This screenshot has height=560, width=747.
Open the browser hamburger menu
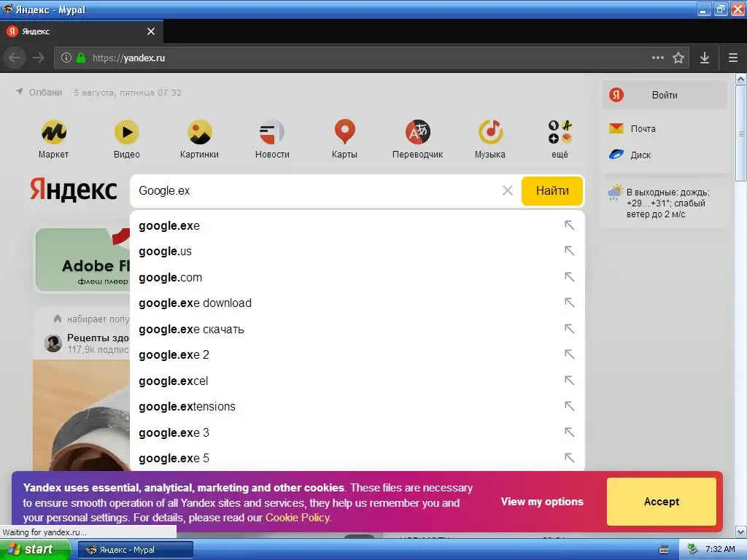[733, 58]
